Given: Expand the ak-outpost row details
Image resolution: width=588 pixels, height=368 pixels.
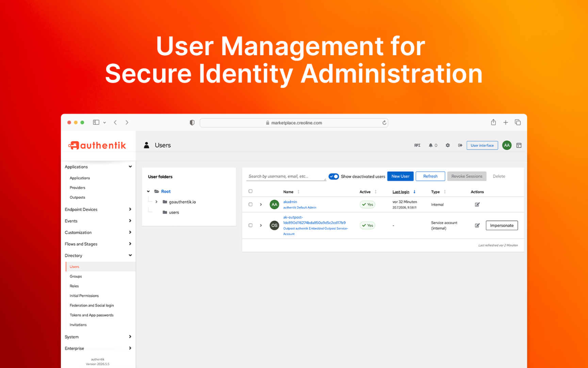Looking at the screenshot, I should [261, 226].
